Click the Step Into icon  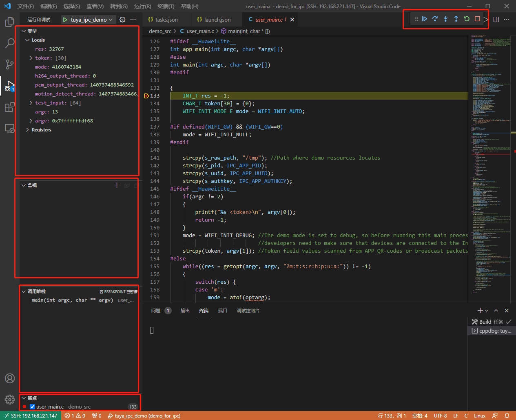tap(445, 19)
